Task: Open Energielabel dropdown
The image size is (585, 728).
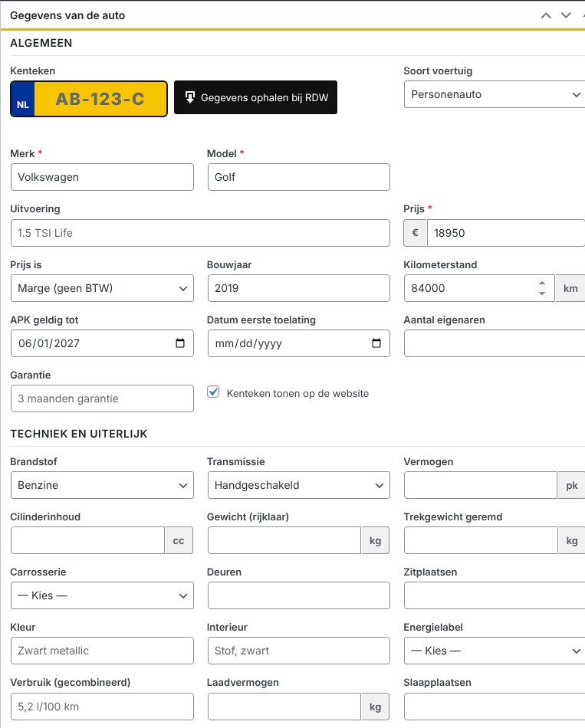Action: coord(495,651)
